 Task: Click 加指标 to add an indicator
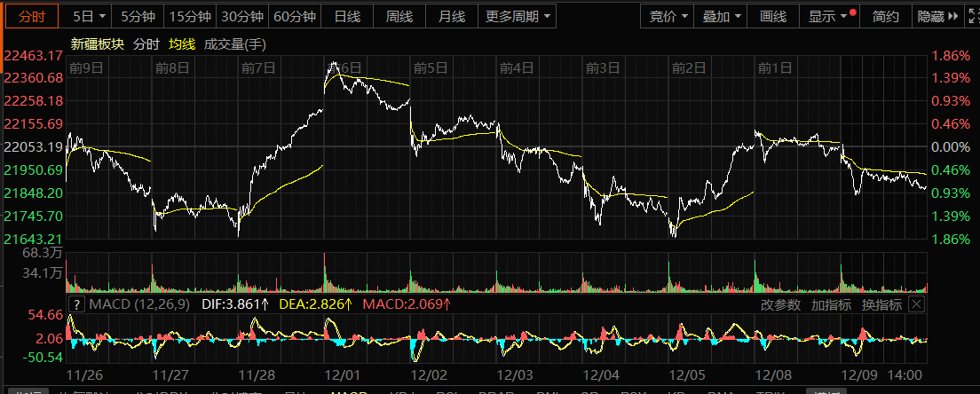pyautogui.click(x=832, y=304)
